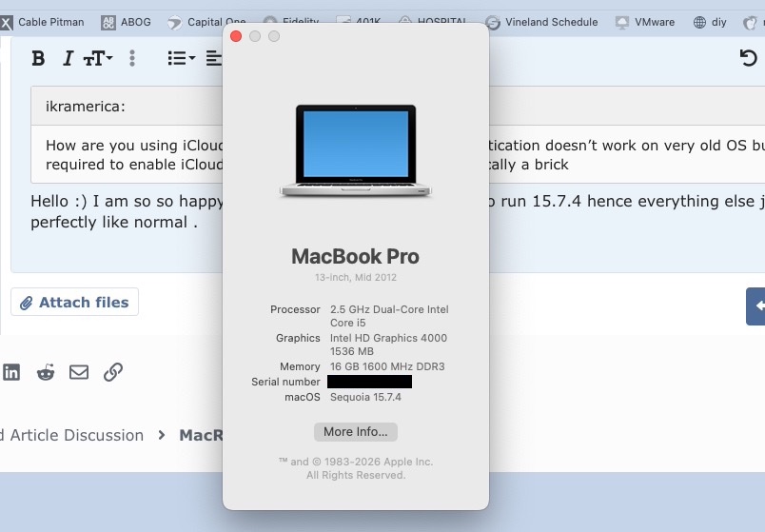Open more formatting options menu
Screen dimensions: 765x532
[x=131, y=58]
